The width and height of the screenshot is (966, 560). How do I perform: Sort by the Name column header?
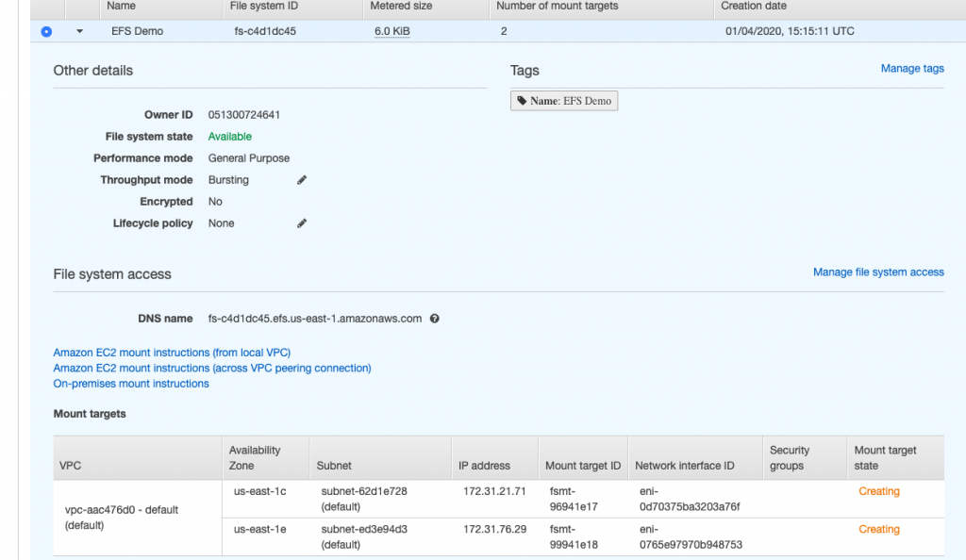[122, 6]
